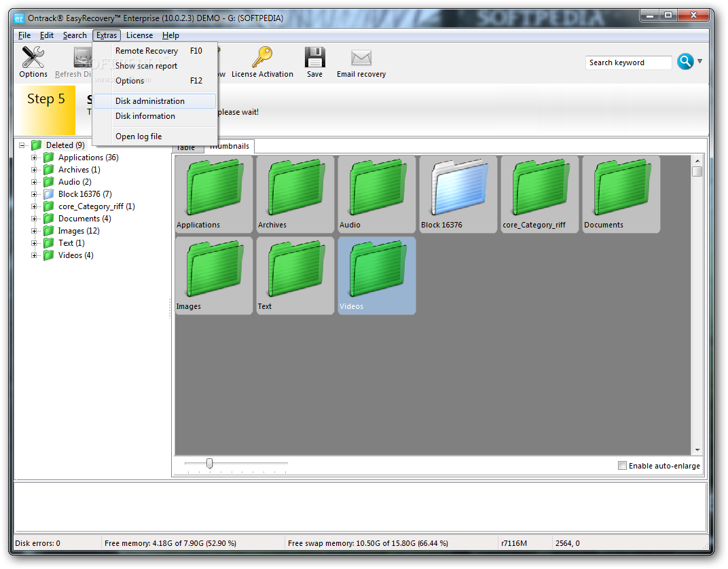Choose Open log file menu entry
The image size is (728, 569).
tap(156, 136)
